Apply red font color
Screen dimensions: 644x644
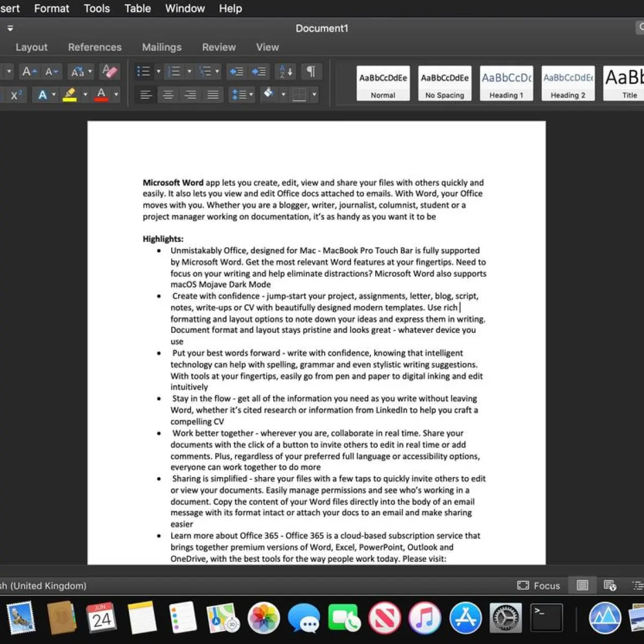tap(101, 95)
